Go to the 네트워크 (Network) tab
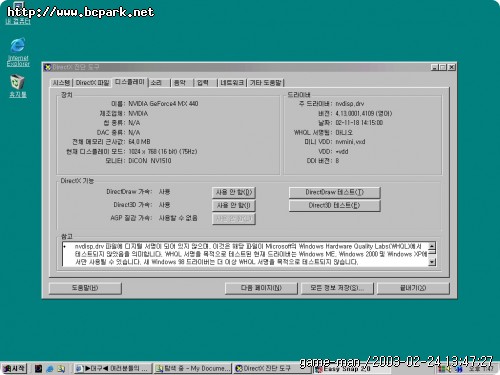Screen dimensions: 500x375 232,83
